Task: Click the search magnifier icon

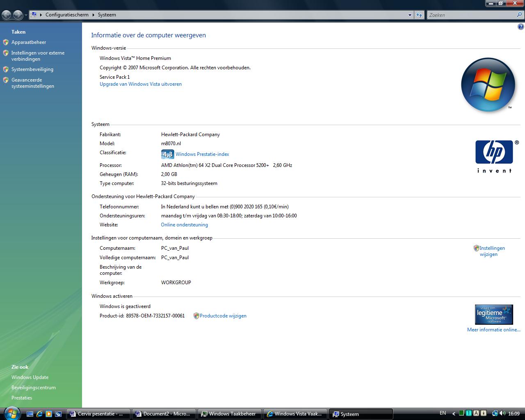Action: [x=520, y=15]
